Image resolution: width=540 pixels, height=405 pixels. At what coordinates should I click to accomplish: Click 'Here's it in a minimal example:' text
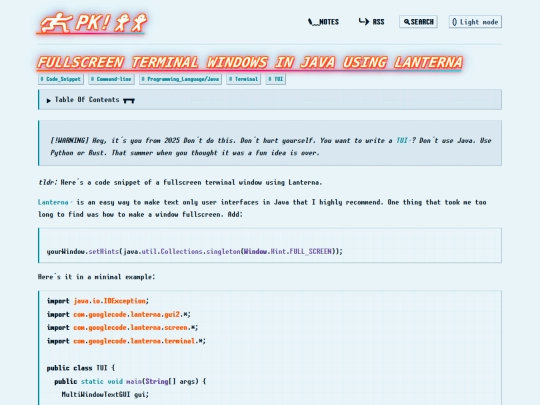96,277
